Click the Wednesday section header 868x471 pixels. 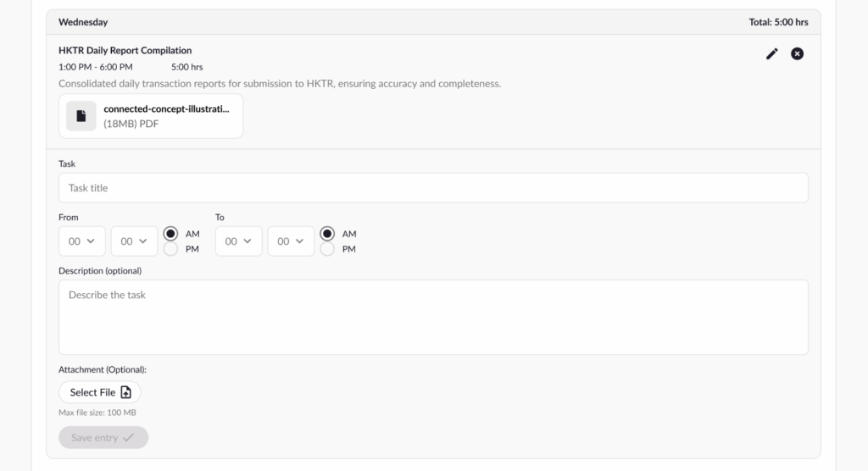pyautogui.click(x=83, y=22)
